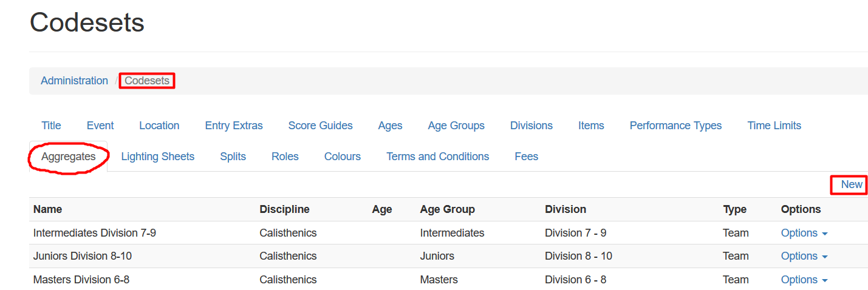Select the Ages tab

(390, 126)
